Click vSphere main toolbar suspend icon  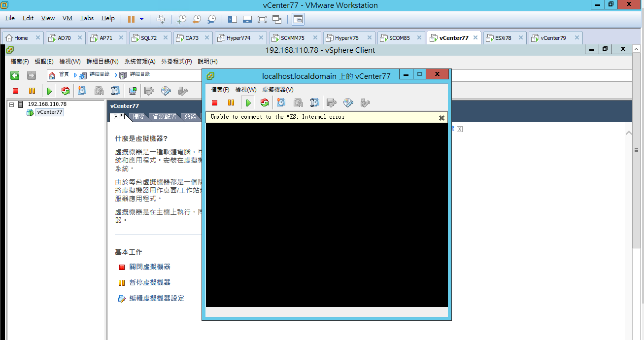[x=32, y=91]
